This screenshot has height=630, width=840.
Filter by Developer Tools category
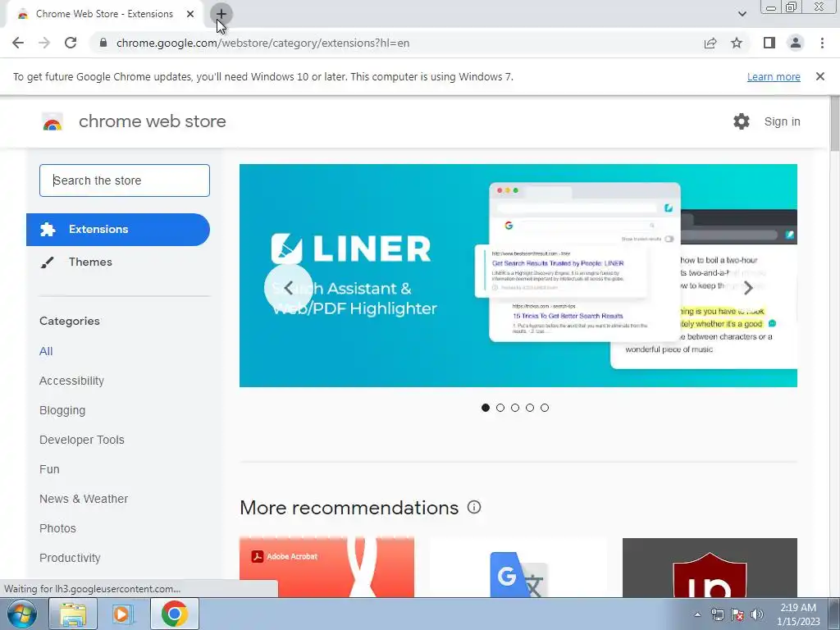[x=82, y=440]
